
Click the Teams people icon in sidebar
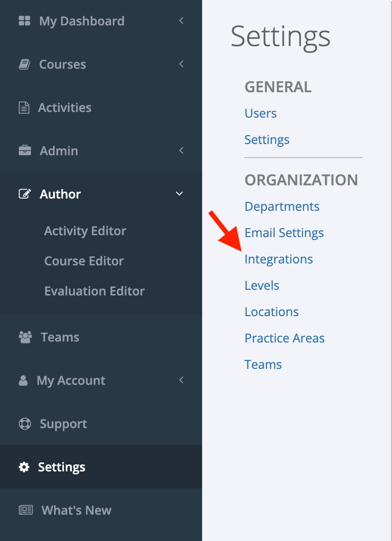25,337
